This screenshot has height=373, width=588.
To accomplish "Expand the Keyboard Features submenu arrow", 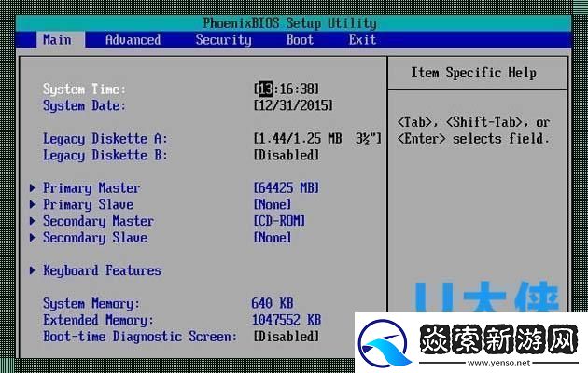I will (x=33, y=271).
